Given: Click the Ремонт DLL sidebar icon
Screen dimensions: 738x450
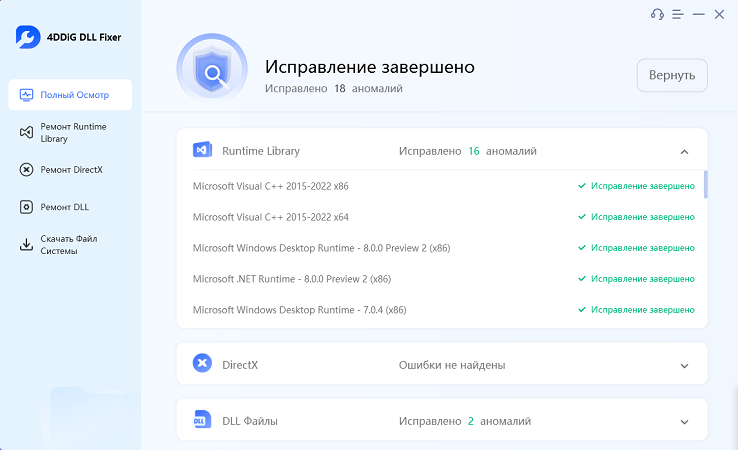Looking at the screenshot, I should coord(26,207).
